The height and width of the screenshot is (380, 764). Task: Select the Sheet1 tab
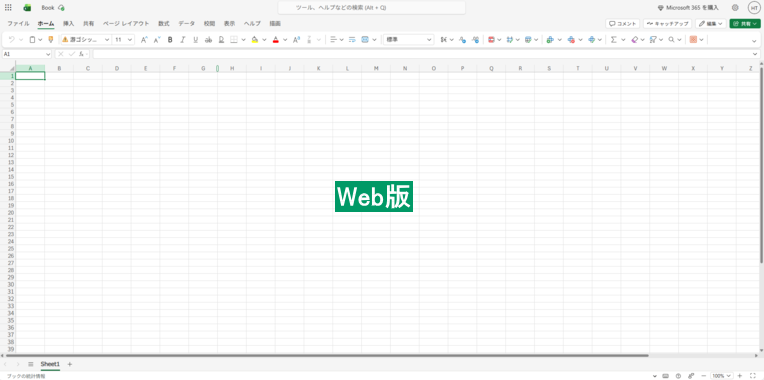(50, 364)
